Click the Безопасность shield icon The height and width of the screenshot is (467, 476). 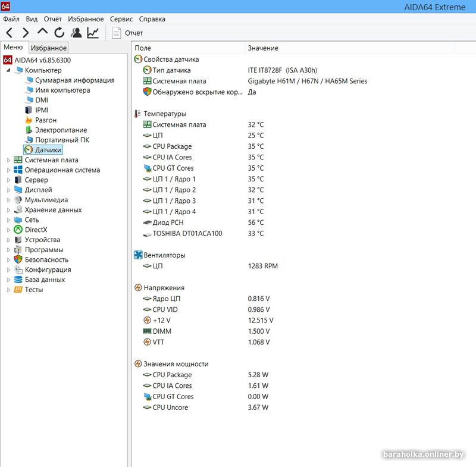(x=18, y=259)
